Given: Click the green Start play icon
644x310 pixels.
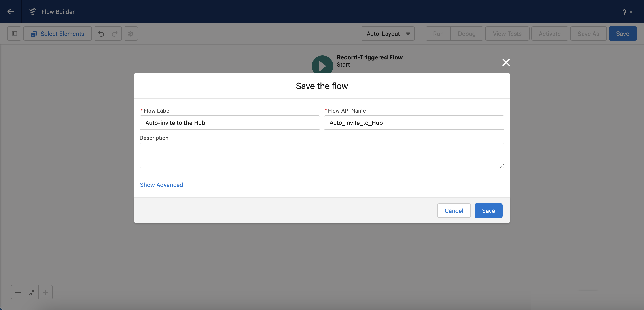Looking at the screenshot, I should click(322, 65).
